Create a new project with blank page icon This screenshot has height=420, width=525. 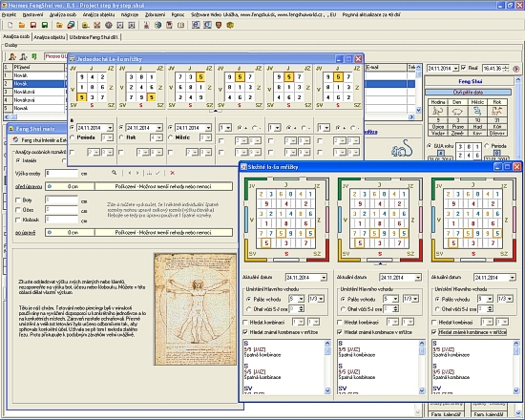tap(10, 25)
